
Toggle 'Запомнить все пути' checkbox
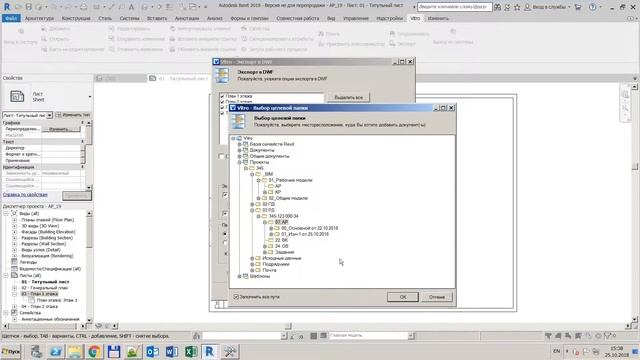tap(236, 297)
